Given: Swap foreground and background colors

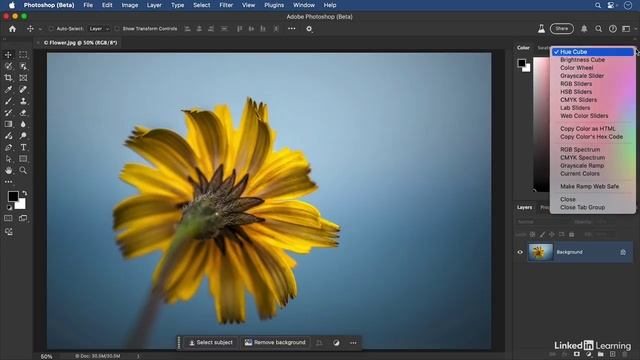Looking at the screenshot, I should click(x=24, y=193).
